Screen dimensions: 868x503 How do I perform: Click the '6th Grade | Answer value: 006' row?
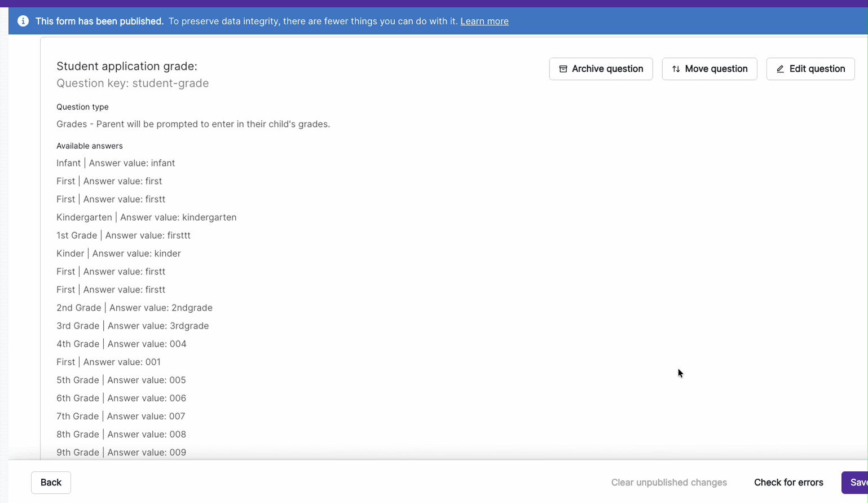tap(121, 398)
